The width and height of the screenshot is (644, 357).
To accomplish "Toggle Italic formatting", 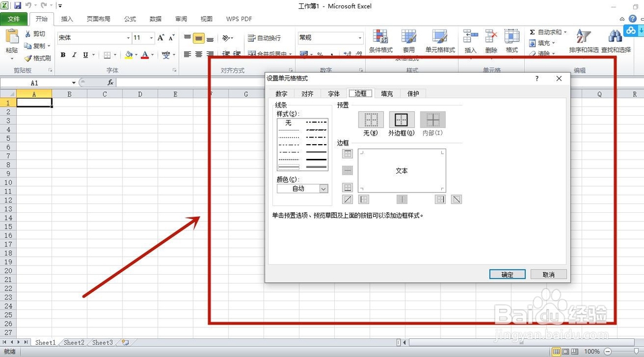I will pos(74,55).
